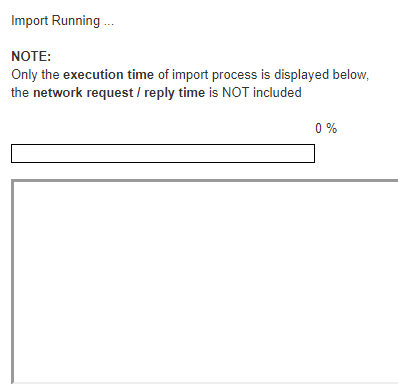This screenshot has height=384, width=398.
Task: Click the "displayed below," text
Action: (x=321, y=75)
